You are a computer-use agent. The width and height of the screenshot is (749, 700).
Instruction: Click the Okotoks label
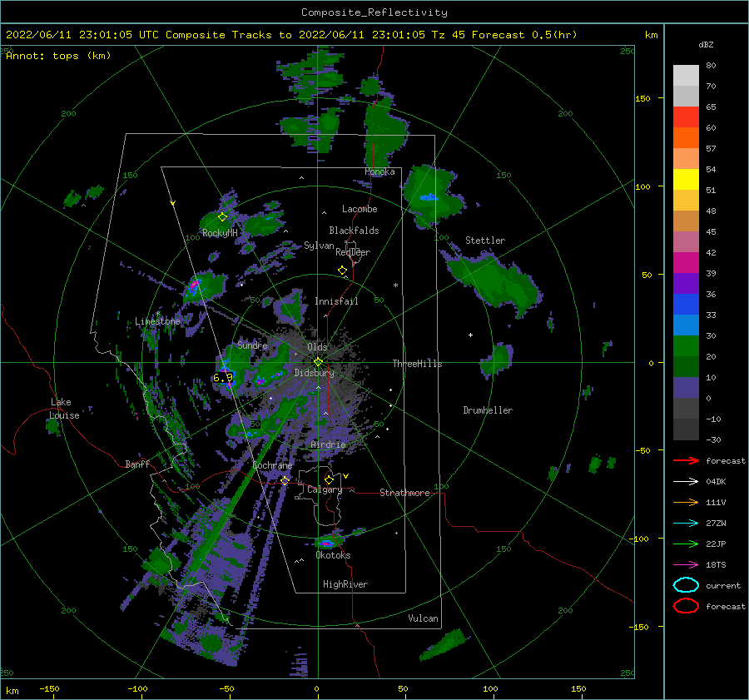tap(333, 555)
